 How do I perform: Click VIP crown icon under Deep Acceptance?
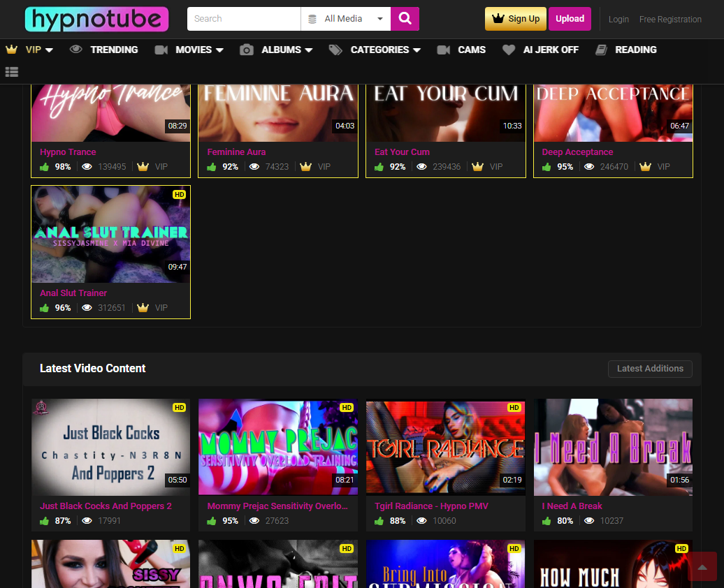pyautogui.click(x=645, y=167)
